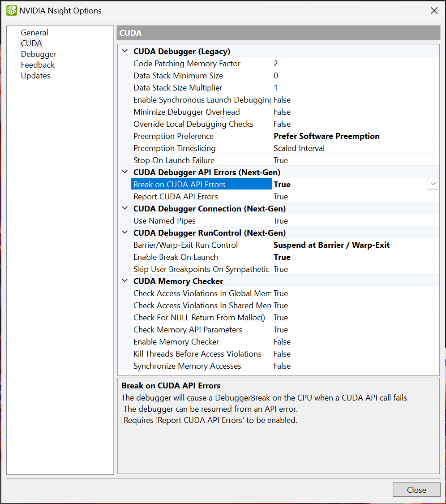Select Updates in the left pane
Image resolution: width=446 pixels, height=504 pixels.
pyautogui.click(x=35, y=76)
